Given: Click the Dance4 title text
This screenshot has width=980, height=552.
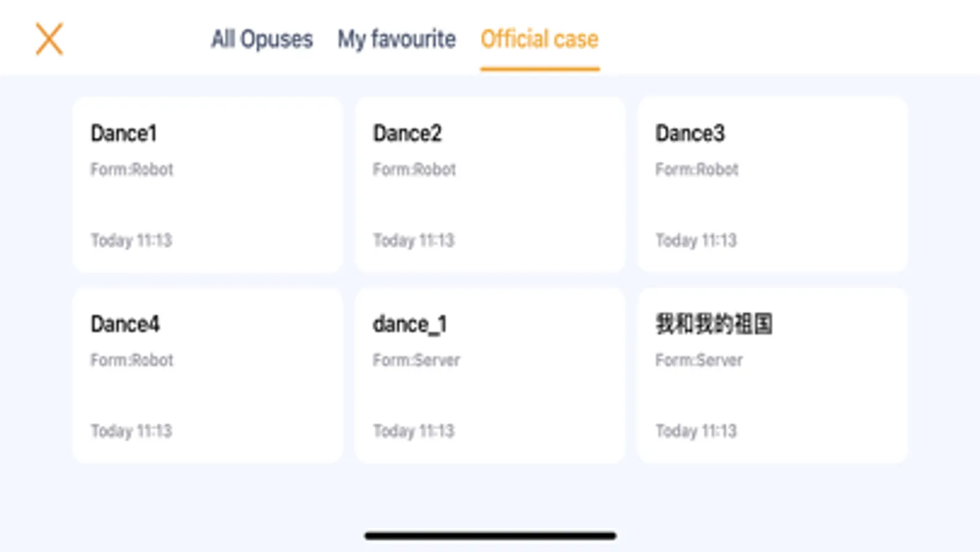Looking at the screenshot, I should 125,324.
